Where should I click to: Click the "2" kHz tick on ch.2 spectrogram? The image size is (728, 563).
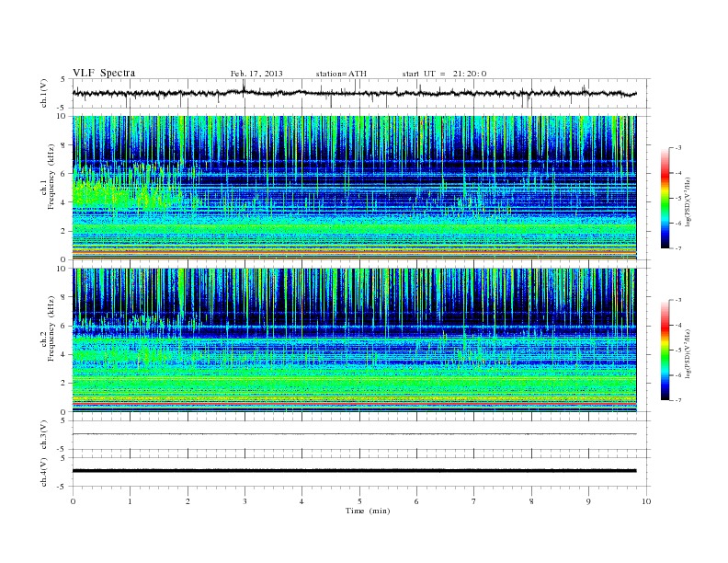63,383
